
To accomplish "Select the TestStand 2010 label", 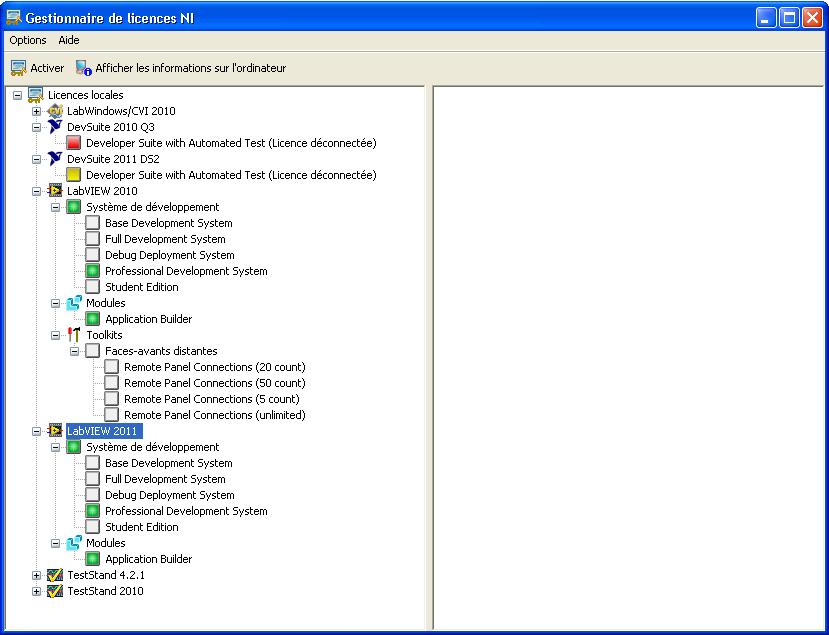I will click(105, 591).
